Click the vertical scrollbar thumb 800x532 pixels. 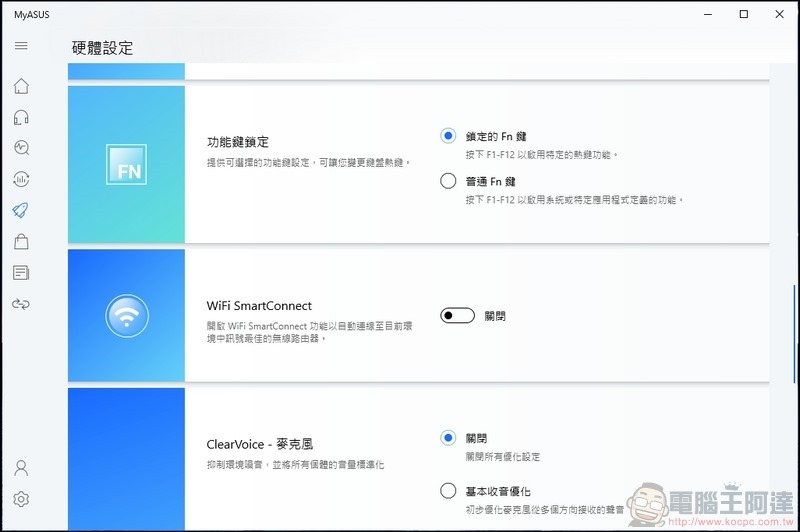click(794, 334)
